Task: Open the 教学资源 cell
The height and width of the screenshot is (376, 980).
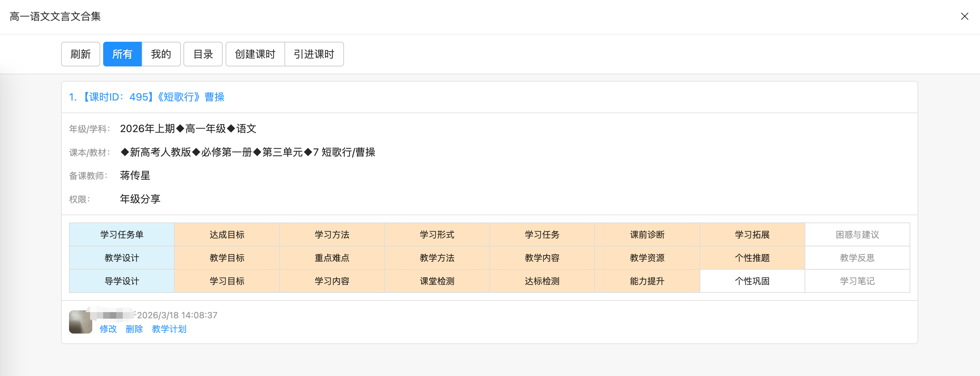Action: coord(647,258)
